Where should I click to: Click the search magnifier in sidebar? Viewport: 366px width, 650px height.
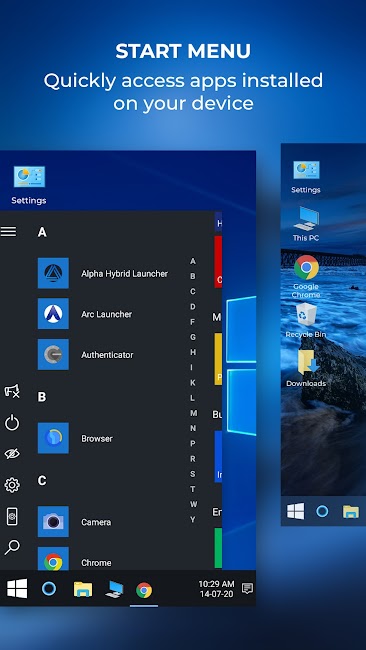(x=12, y=547)
